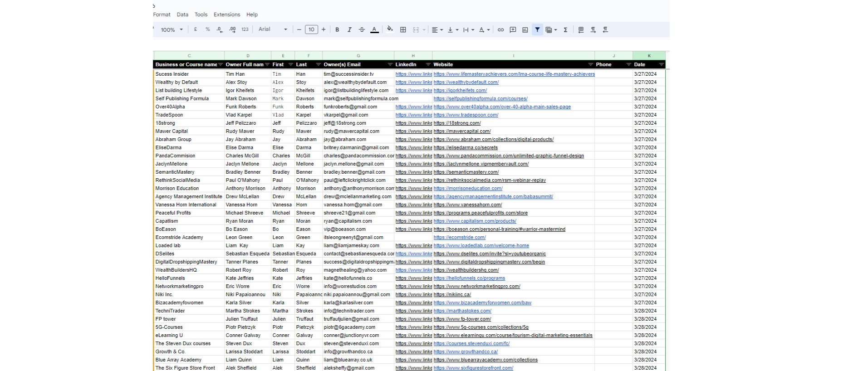Open the Help menu
The width and height of the screenshot is (868, 371).
(252, 15)
